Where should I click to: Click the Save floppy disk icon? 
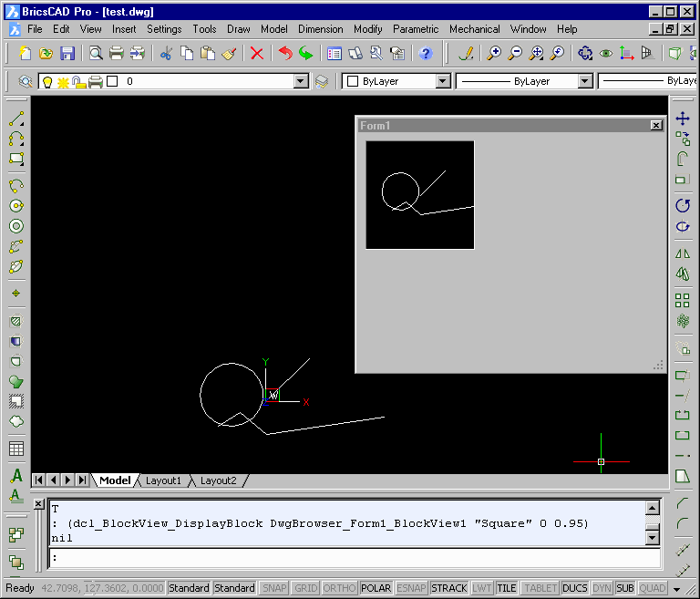pos(67,54)
